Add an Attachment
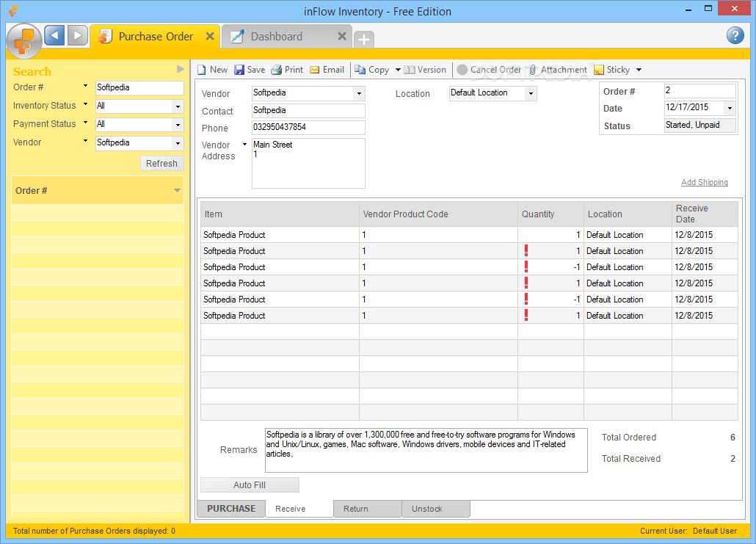 click(558, 70)
